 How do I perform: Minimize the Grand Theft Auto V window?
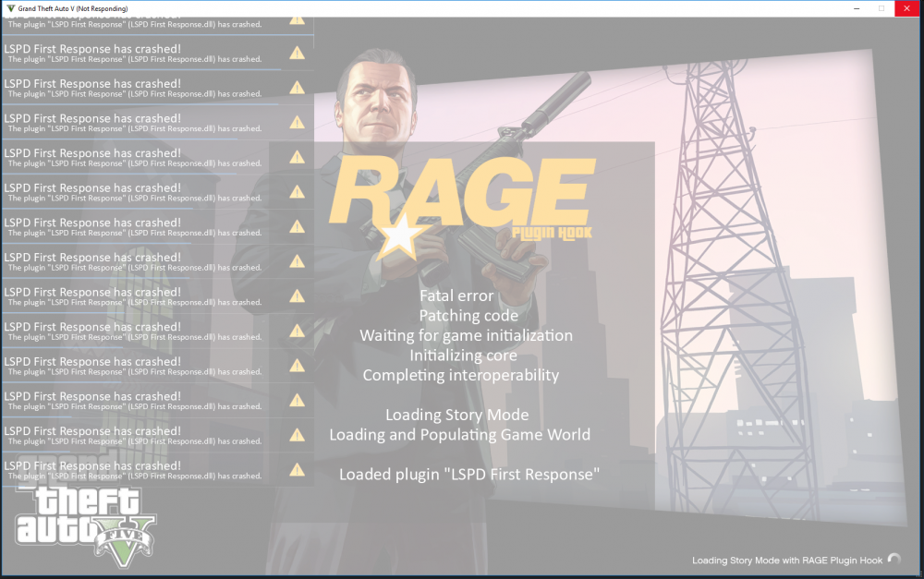point(857,8)
